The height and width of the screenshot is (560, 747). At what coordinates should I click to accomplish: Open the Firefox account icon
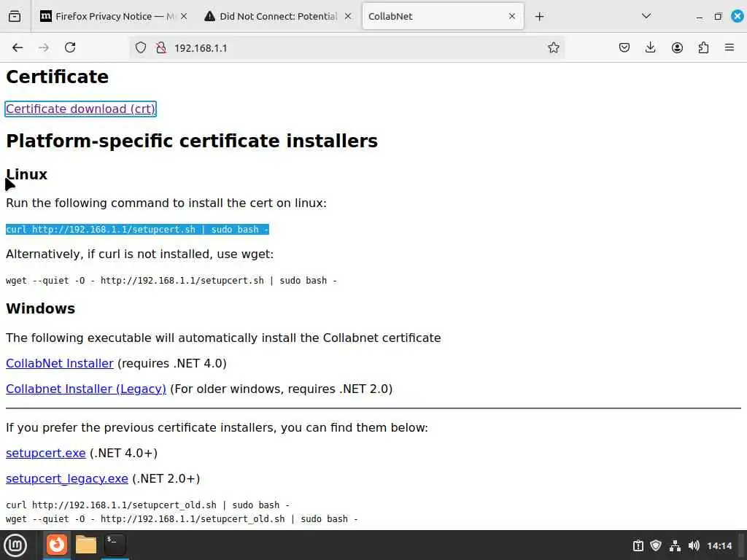(x=677, y=47)
